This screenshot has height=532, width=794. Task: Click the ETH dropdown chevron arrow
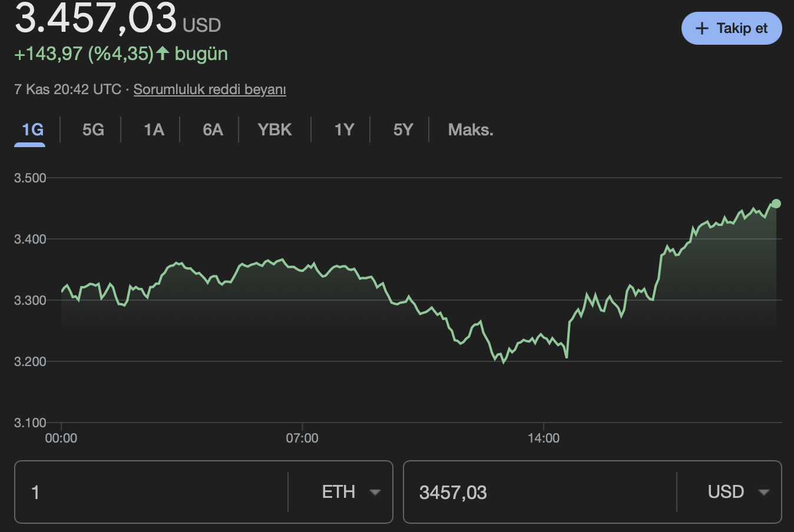375,492
